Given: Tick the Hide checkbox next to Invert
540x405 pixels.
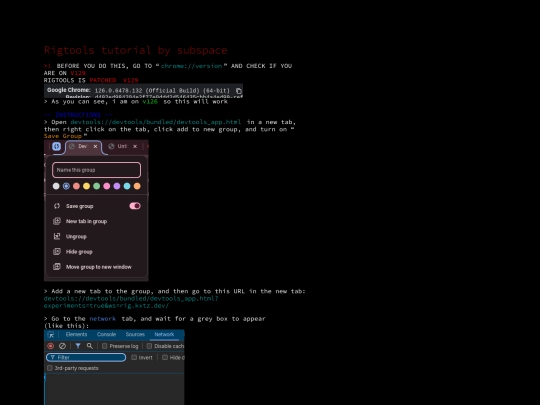Looking at the screenshot, I should click(x=165, y=357).
